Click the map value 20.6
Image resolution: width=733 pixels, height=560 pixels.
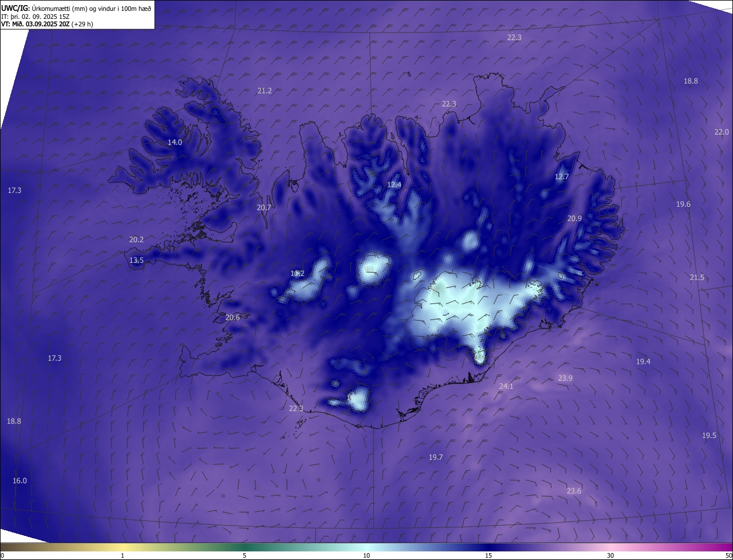tap(232, 317)
